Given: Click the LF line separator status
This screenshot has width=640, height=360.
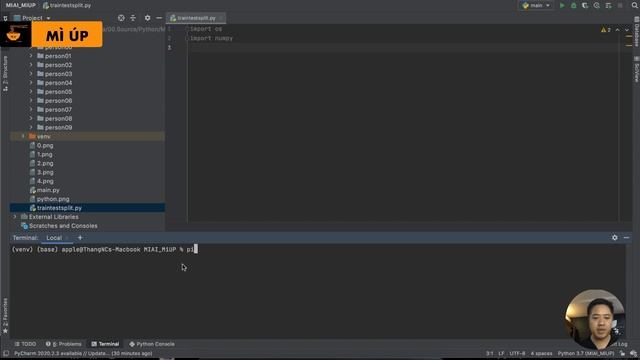Looking at the screenshot, I should [x=501, y=354].
